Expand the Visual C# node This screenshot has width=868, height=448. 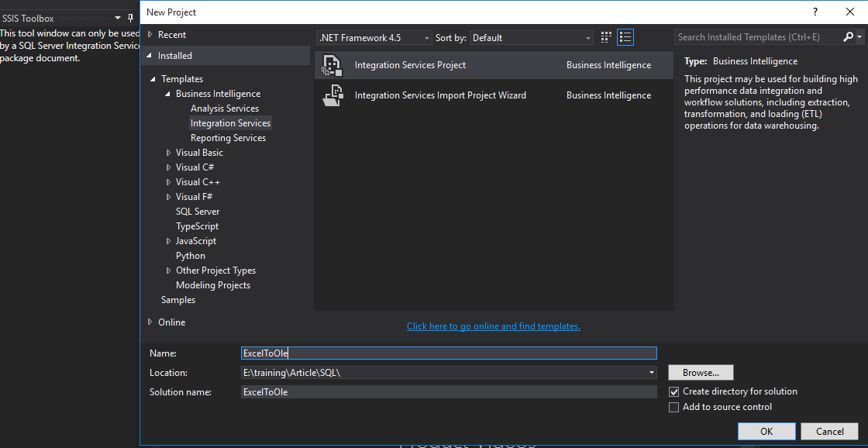169,167
